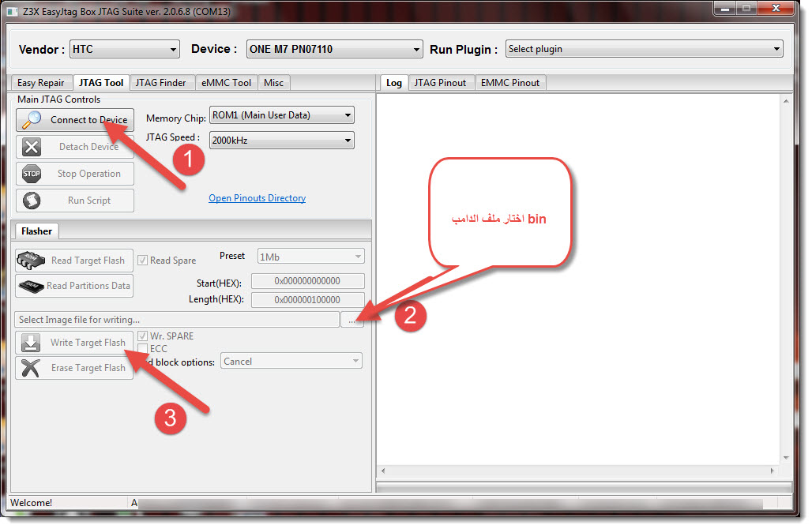This screenshot has width=812, height=529.
Task: Click the magnifier icon on Connect to Device
Action: coord(32,119)
